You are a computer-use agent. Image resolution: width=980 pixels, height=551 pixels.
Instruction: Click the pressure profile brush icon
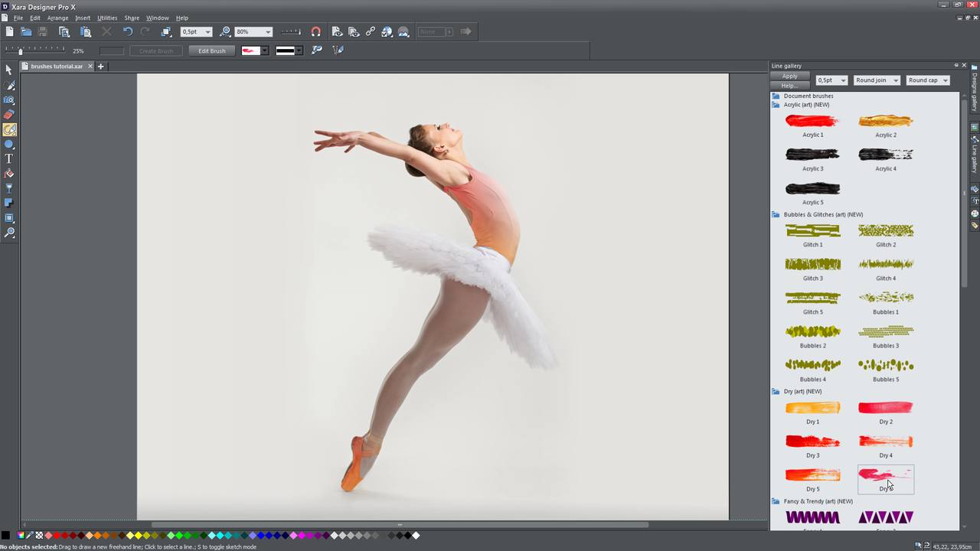click(x=316, y=51)
